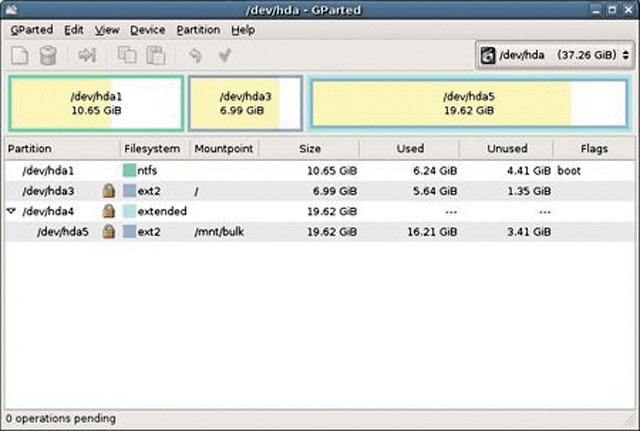Click the '3.41 GiB' unused value

[529, 232]
